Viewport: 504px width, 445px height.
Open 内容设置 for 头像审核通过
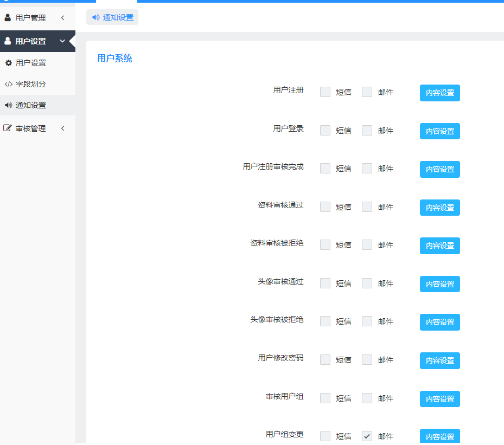point(439,284)
